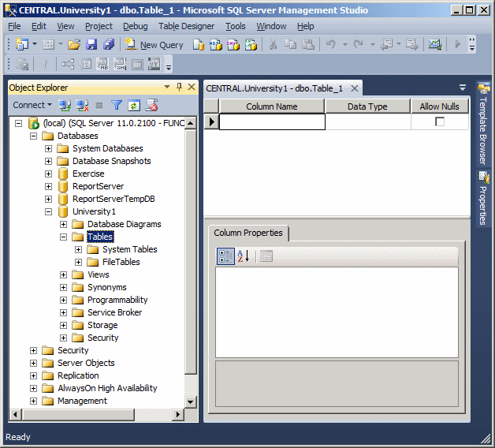Close the dbo.Table_1 document tab
Image resolution: width=495 pixels, height=448 pixels.
click(x=355, y=88)
